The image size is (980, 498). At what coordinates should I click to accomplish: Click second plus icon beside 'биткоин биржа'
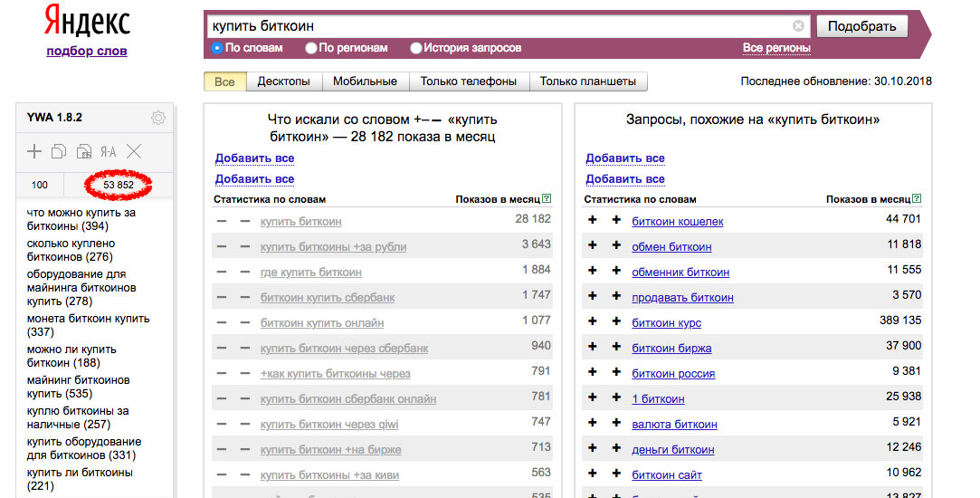[x=616, y=347]
